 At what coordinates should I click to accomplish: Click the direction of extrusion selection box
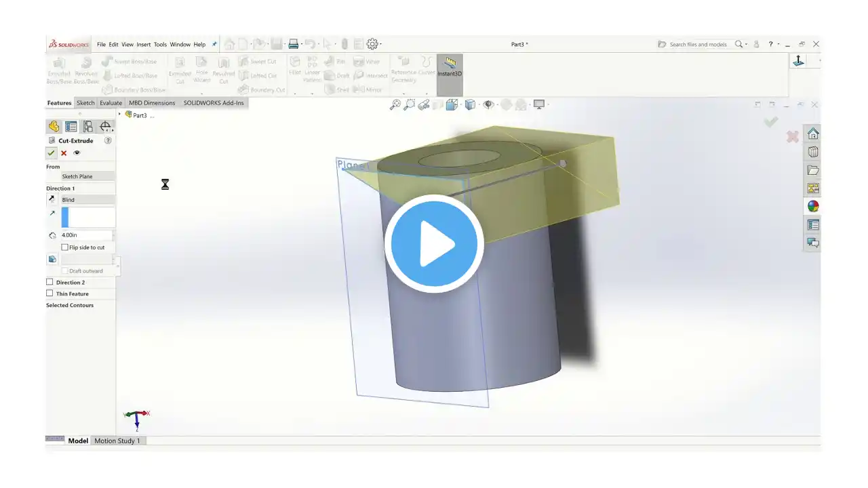[87, 217]
